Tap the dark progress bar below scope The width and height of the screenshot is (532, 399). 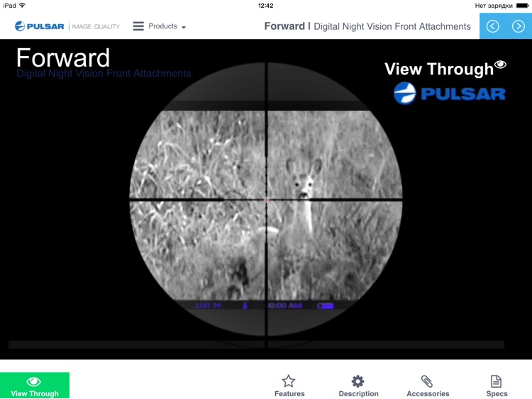tap(257, 344)
